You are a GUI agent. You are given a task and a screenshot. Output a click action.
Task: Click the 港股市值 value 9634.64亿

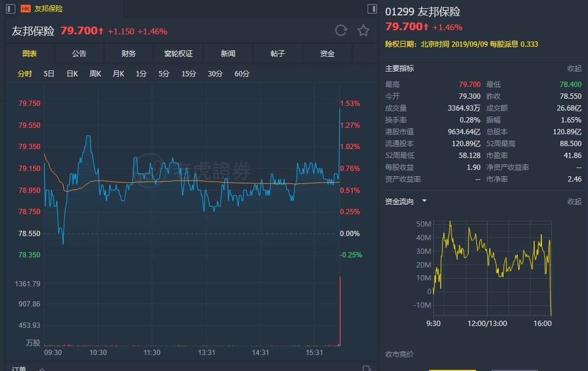pyautogui.click(x=464, y=132)
